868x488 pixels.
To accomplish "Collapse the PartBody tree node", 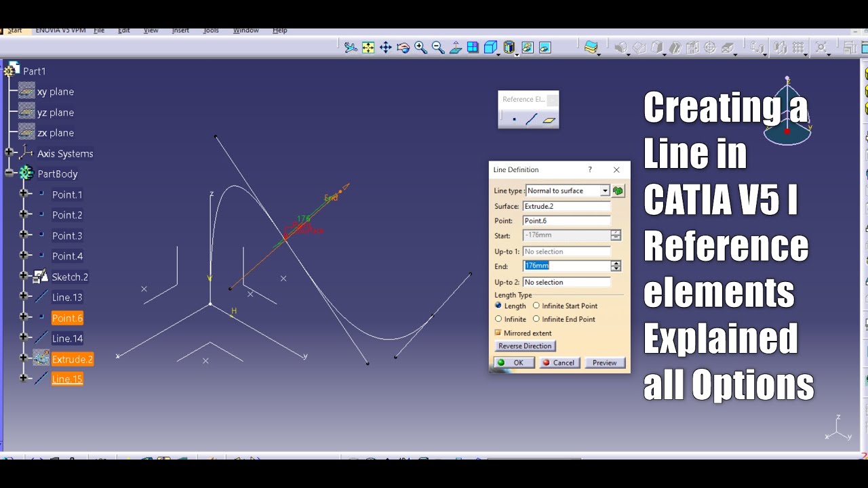I will [9, 173].
